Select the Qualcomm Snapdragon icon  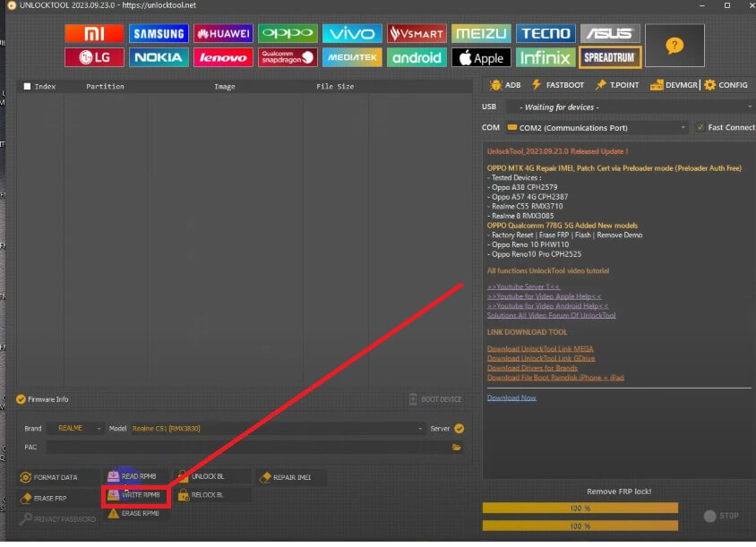pos(288,57)
